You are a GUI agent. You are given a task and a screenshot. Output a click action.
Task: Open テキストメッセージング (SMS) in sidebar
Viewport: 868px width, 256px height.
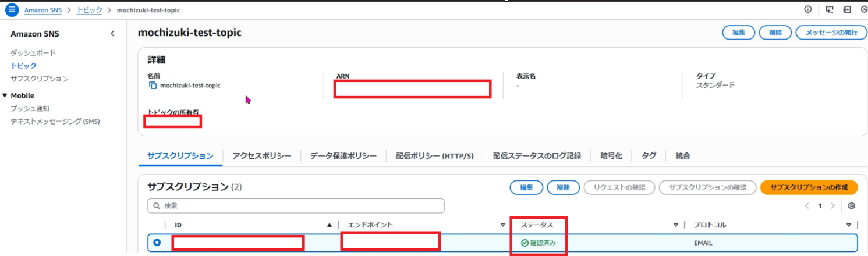click(56, 122)
